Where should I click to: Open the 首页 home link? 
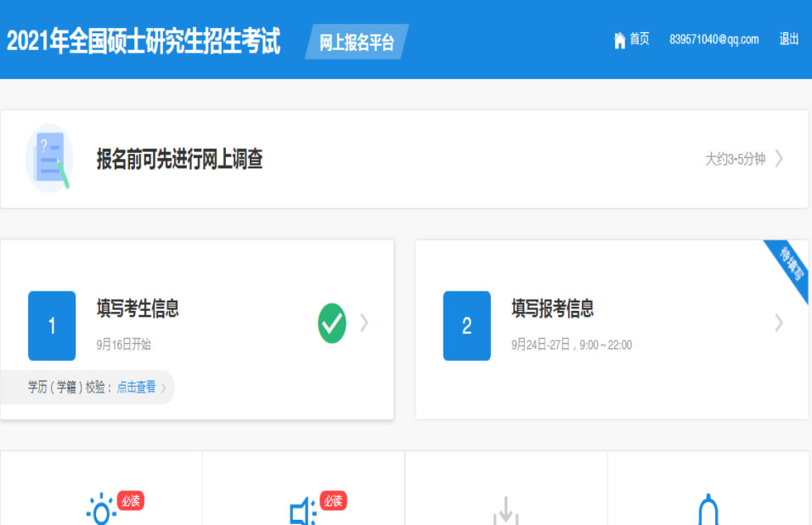[x=639, y=39]
